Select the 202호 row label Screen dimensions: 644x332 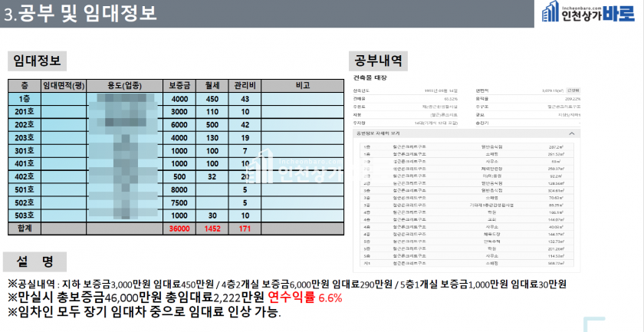pyautogui.click(x=25, y=124)
